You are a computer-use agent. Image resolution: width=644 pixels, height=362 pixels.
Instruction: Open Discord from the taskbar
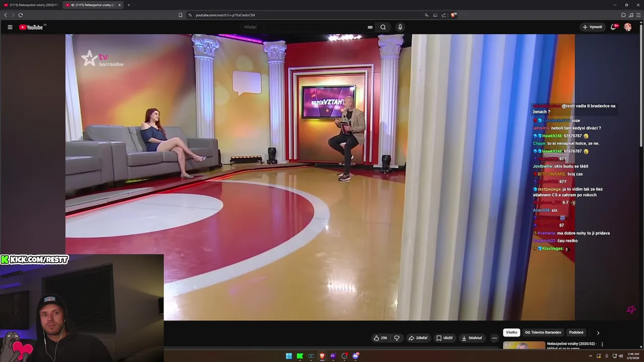(356, 356)
